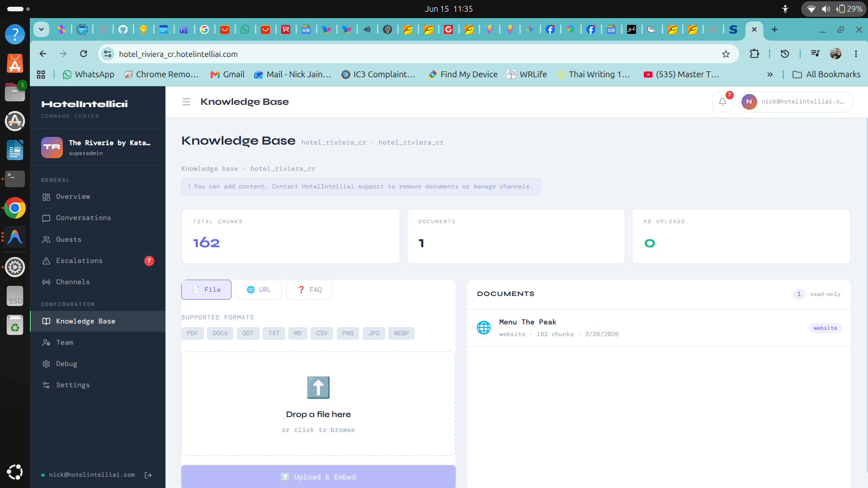Open Help from the Ubuntu dock
Image resolution: width=868 pixels, height=488 pixels.
(x=15, y=34)
